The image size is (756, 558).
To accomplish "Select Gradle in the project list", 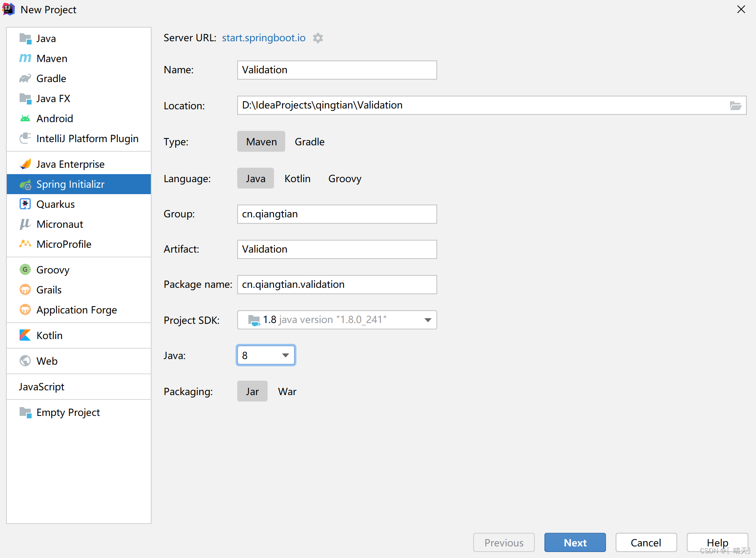I will (79, 78).
